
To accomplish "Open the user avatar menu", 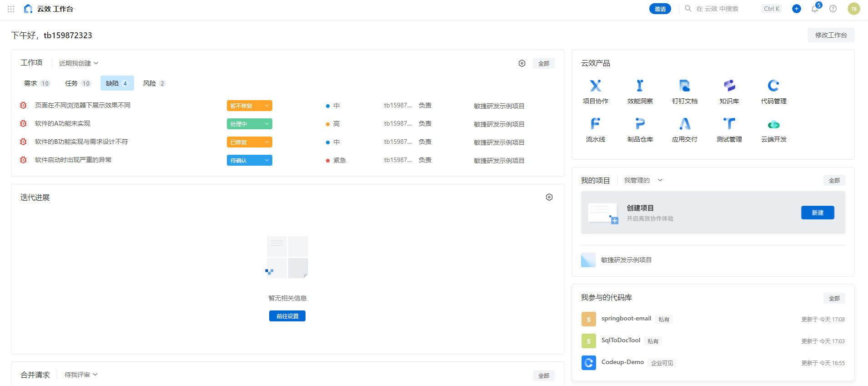I will [853, 9].
